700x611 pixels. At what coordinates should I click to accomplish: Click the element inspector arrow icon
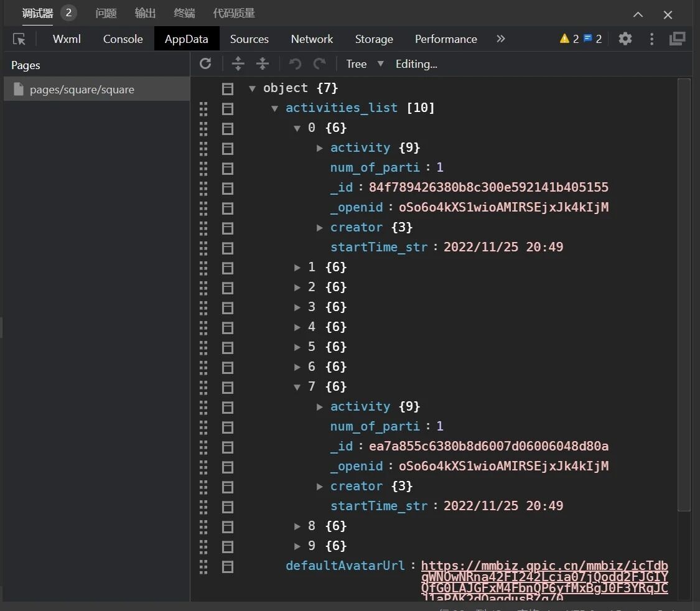[19, 39]
